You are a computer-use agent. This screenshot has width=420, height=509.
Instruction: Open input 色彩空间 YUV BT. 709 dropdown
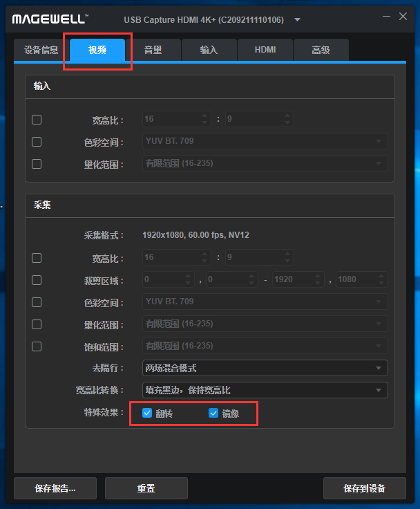click(x=265, y=141)
